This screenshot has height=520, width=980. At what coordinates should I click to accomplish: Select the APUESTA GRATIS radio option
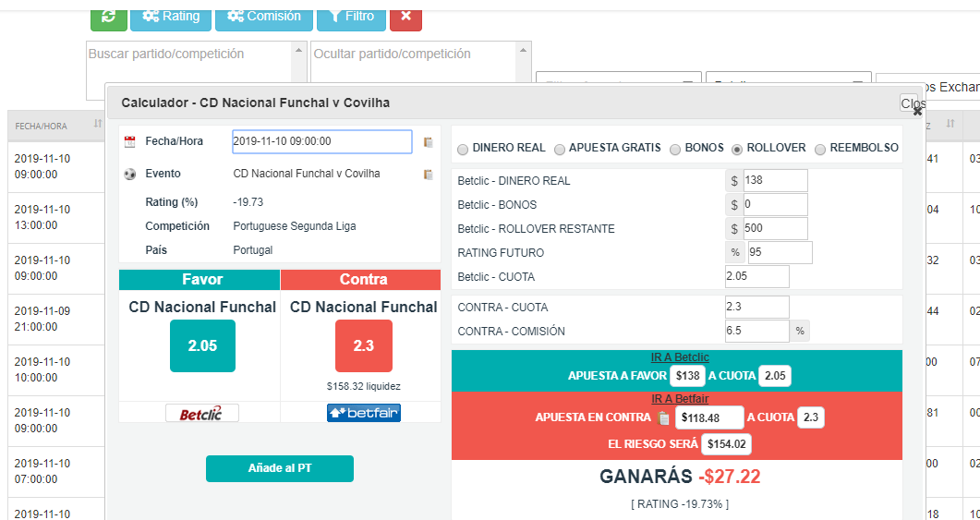click(560, 150)
